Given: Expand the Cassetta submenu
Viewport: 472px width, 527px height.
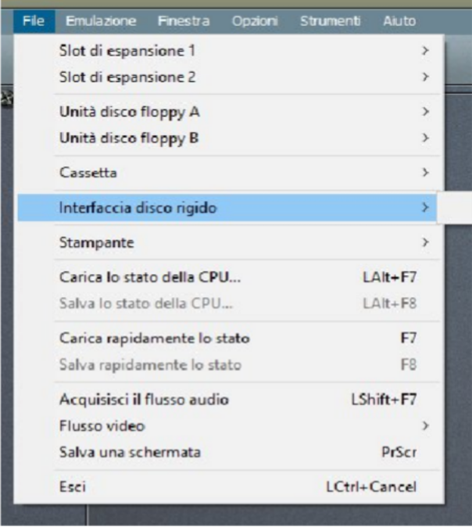Looking at the screenshot, I should (227, 173).
